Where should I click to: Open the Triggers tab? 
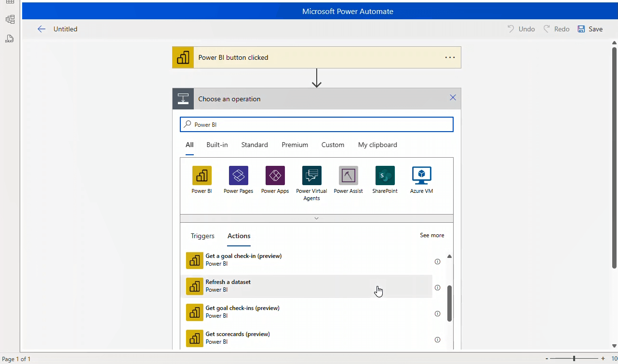click(202, 236)
